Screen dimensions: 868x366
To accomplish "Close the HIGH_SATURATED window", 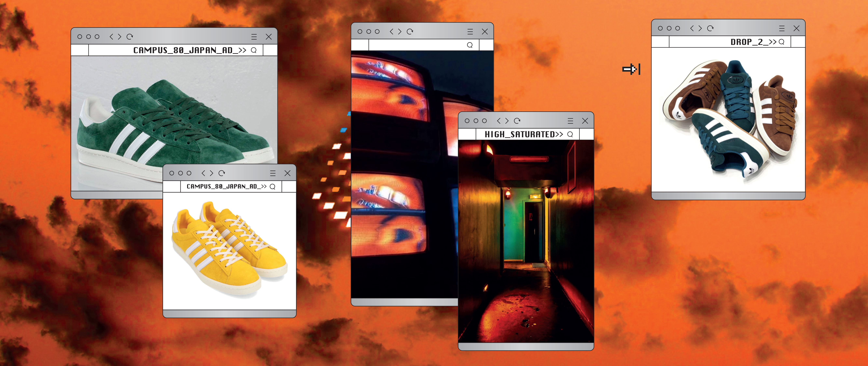I will tap(585, 121).
